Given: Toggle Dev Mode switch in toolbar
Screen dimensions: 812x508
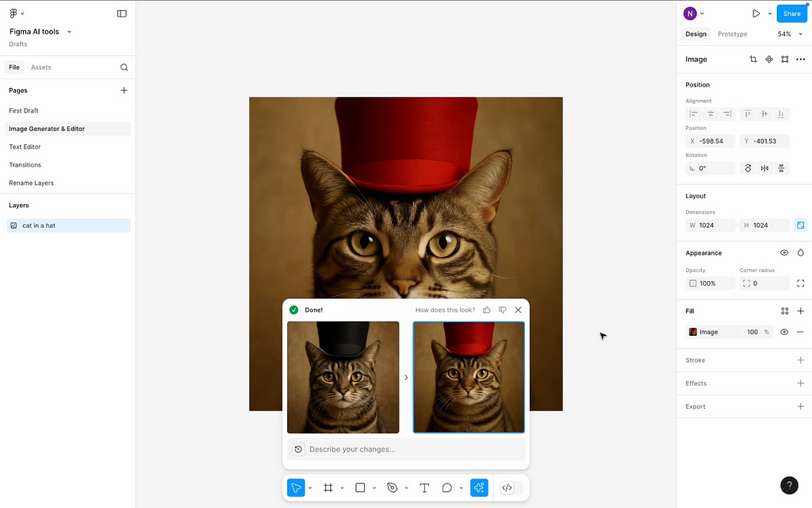Looking at the screenshot, I should (511, 488).
